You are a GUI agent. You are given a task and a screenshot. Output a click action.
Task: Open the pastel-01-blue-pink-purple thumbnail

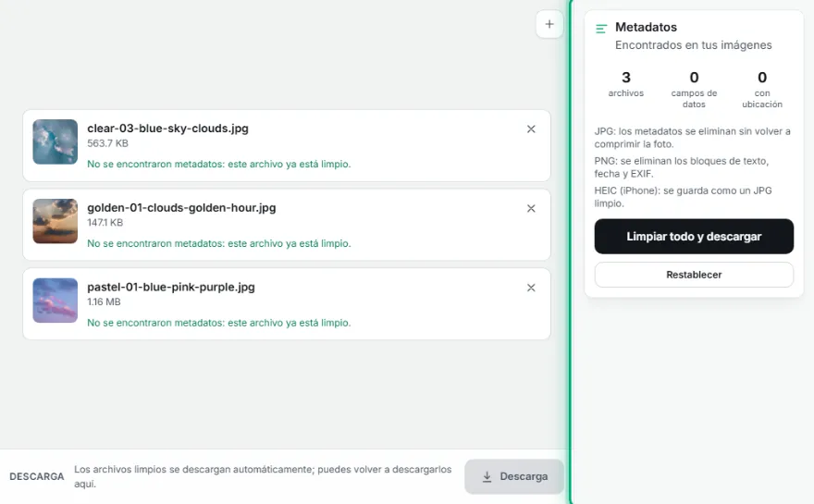[55, 301]
